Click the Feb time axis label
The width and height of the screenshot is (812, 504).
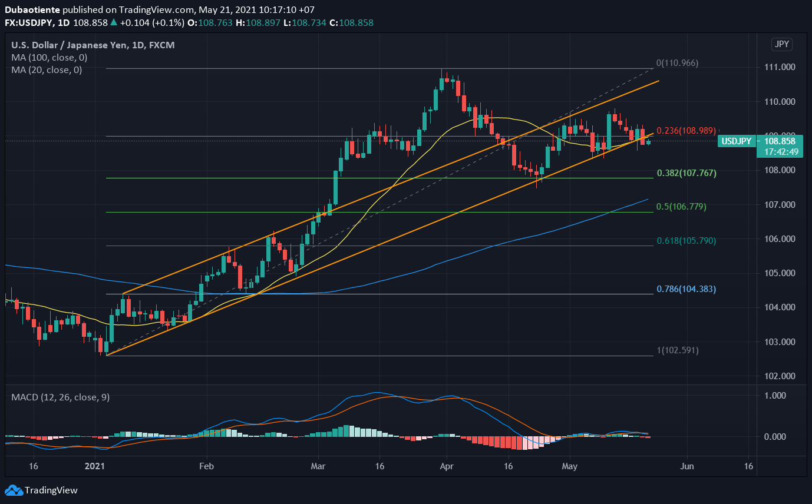click(x=207, y=465)
